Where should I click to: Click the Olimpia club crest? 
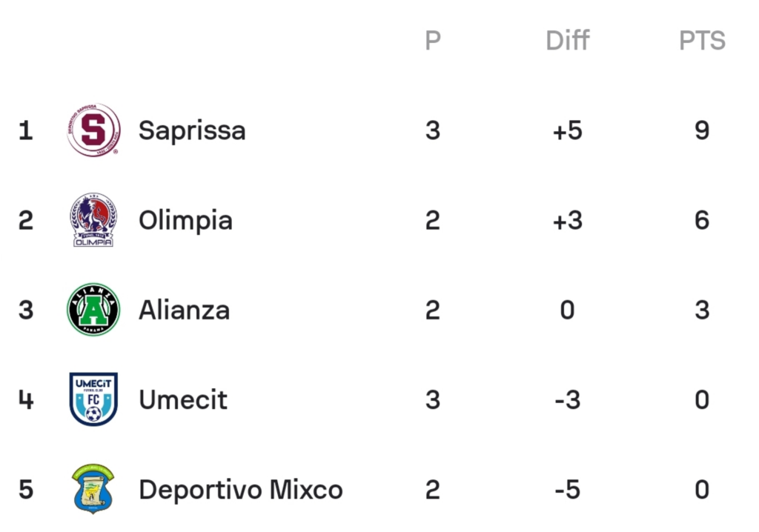pyautogui.click(x=93, y=220)
